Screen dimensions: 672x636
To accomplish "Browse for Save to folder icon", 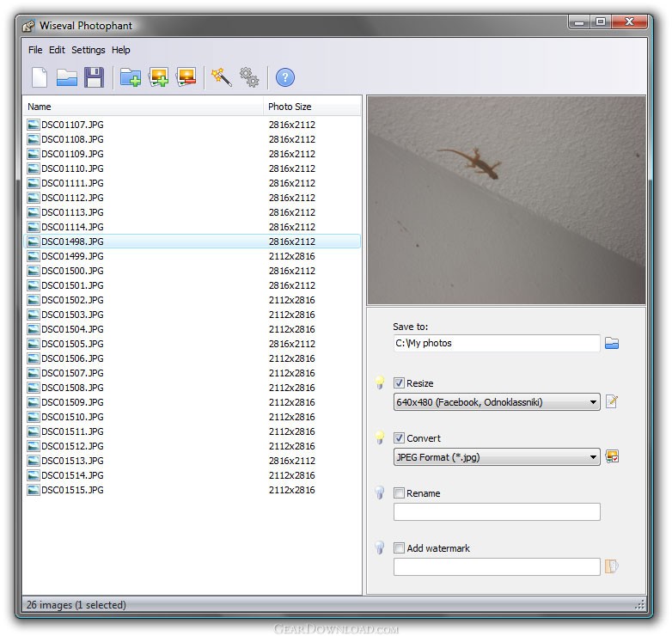I will tap(612, 343).
